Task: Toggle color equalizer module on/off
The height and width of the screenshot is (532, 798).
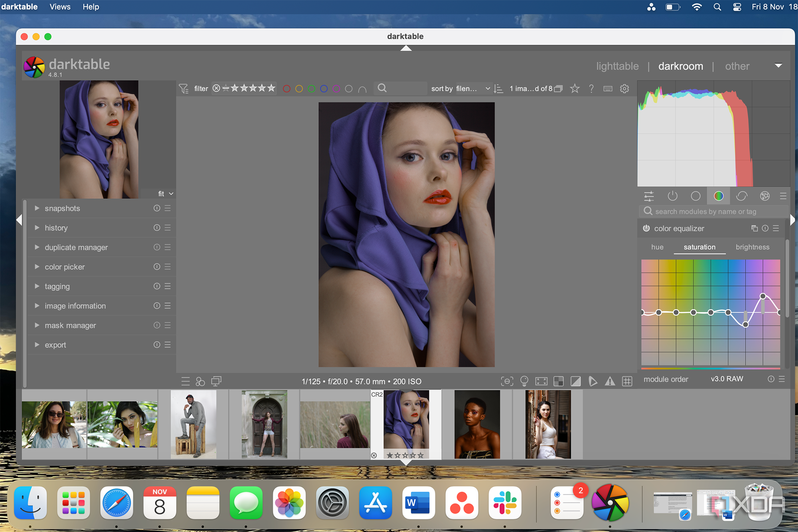Action: 646,228
